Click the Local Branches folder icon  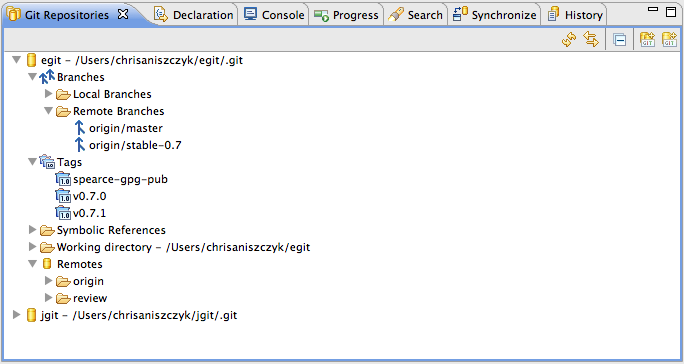click(x=63, y=94)
